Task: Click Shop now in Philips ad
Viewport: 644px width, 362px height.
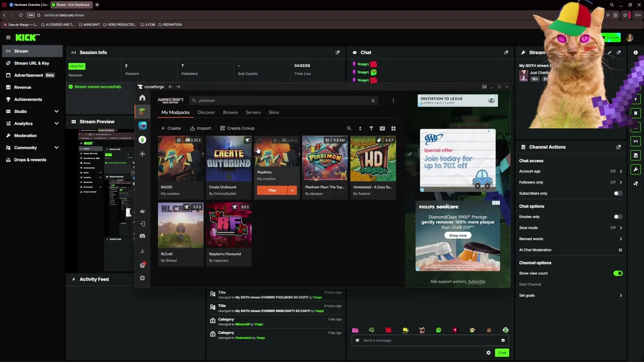Action: (458, 235)
